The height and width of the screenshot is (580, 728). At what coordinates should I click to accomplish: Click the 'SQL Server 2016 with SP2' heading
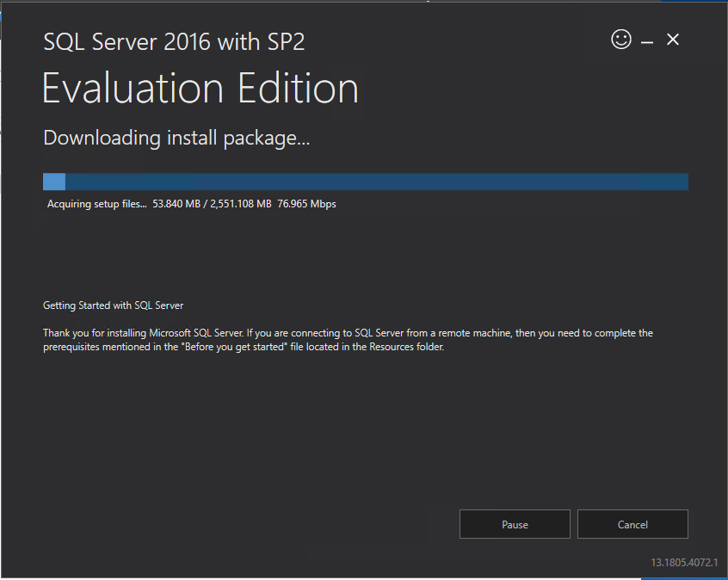[x=174, y=42]
